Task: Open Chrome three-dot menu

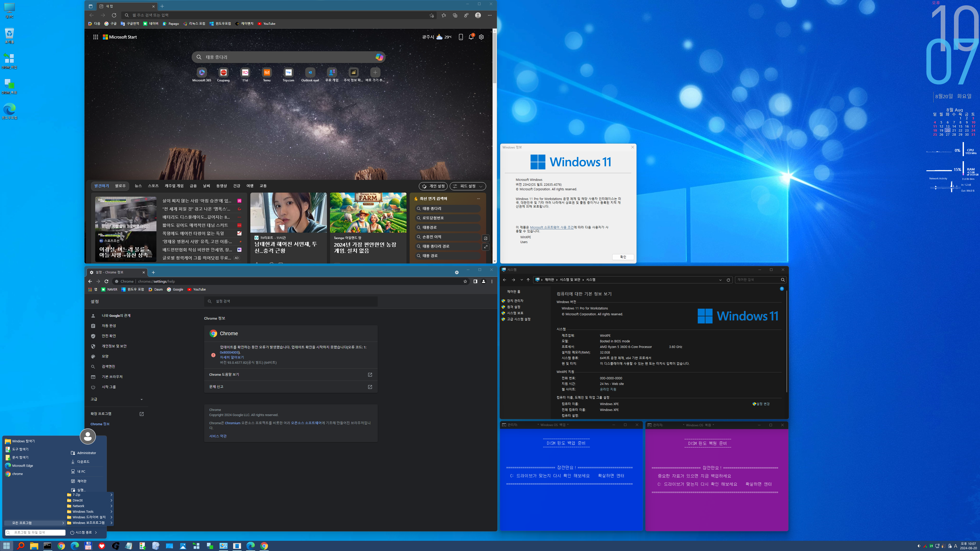Action: [x=492, y=281]
